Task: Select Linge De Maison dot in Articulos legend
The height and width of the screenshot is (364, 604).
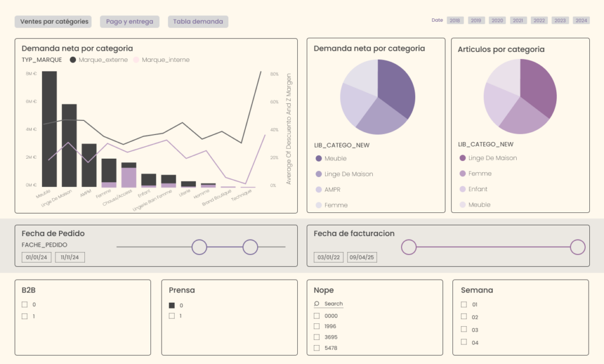Action: pyautogui.click(x=462, y=158)
